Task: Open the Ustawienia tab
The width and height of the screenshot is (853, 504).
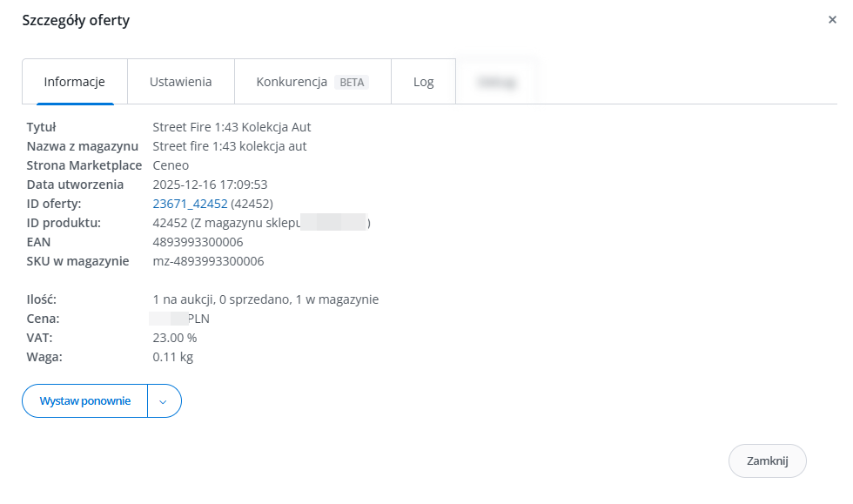Action: [x=180, y=82]
